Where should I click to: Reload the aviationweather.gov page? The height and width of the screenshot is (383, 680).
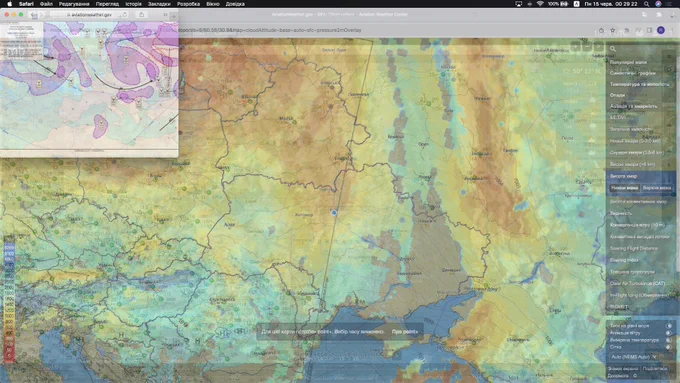[125, 15]
